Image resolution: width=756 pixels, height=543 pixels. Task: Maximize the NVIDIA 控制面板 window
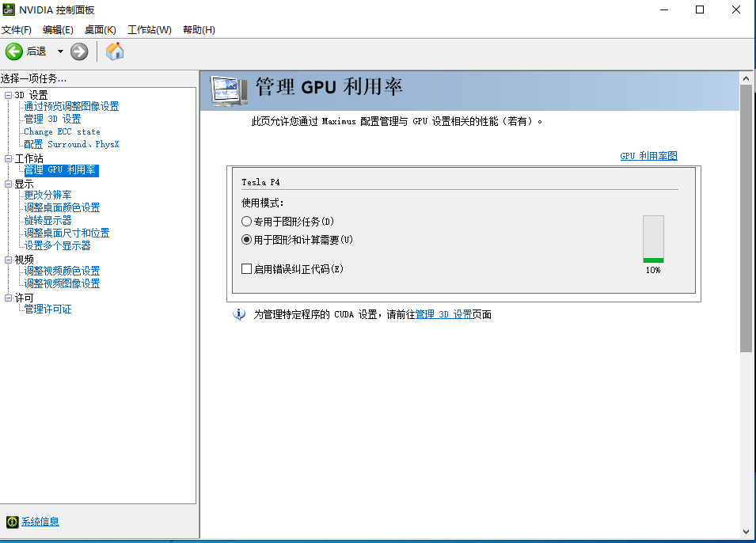[700, 9]
